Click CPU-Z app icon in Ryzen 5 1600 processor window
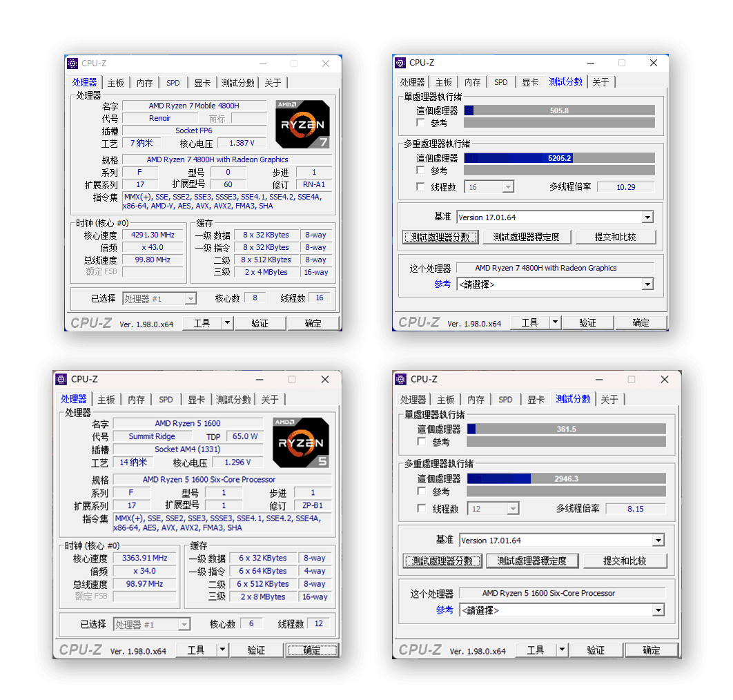Image resolution: width=733 pixels, height=700 pixels. [61, 379]
